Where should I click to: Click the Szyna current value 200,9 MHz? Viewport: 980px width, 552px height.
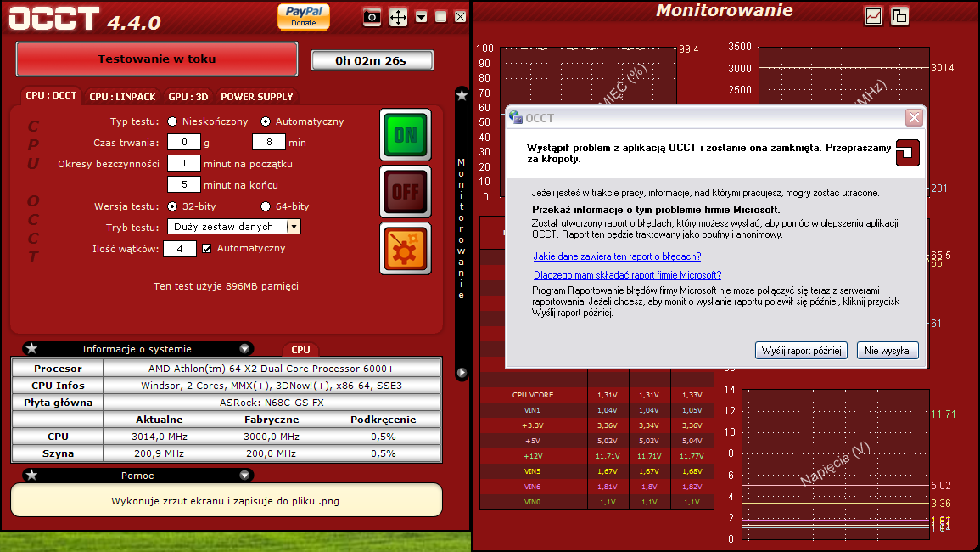[x=160, y=453]
